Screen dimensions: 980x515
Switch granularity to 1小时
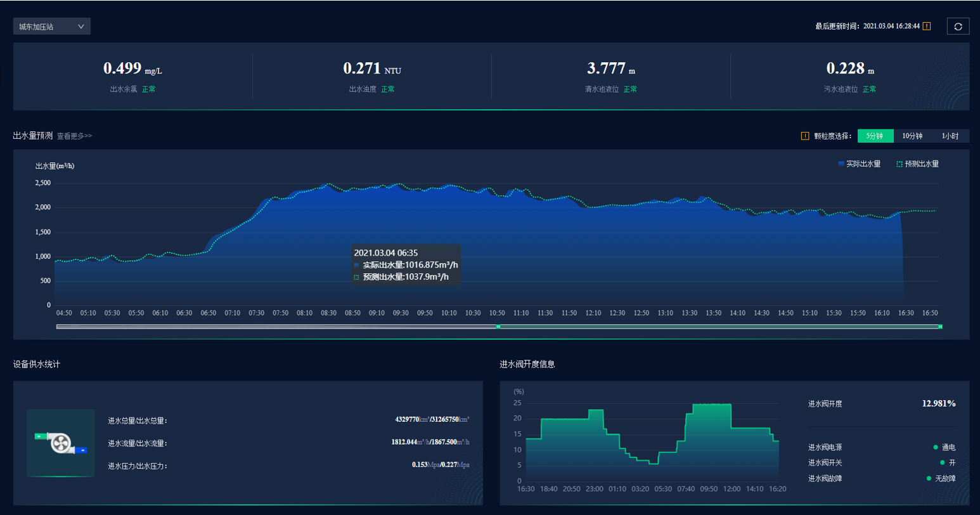pos(950,136)
